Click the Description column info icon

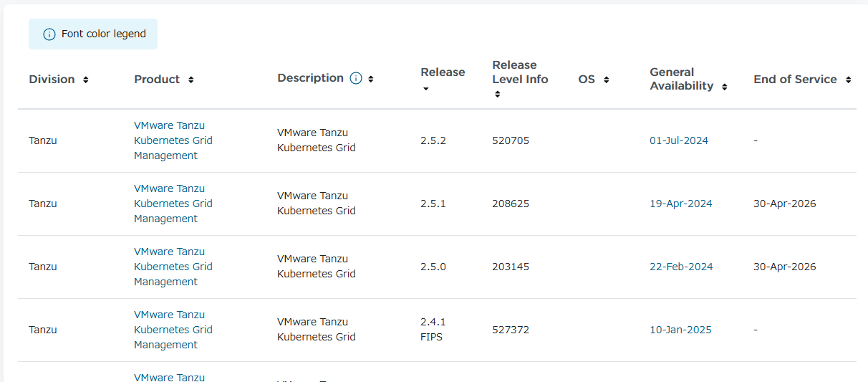356,79
